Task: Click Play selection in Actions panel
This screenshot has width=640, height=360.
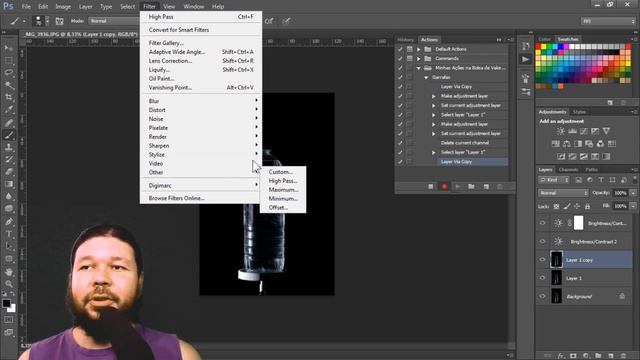Action: tap(458, 187)
